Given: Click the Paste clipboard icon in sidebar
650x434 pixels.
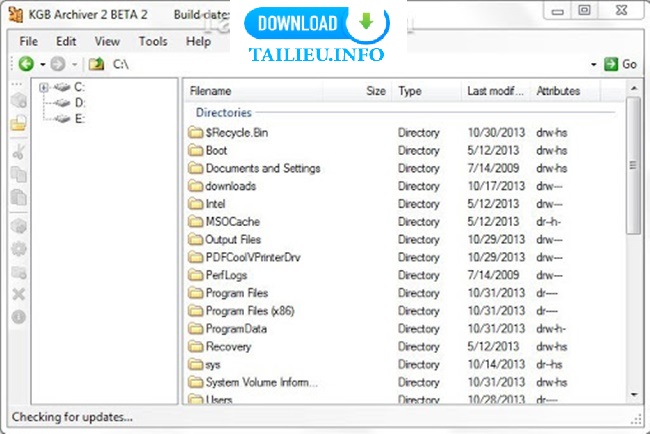Looking at the screenshot, I should click(19, 197).
